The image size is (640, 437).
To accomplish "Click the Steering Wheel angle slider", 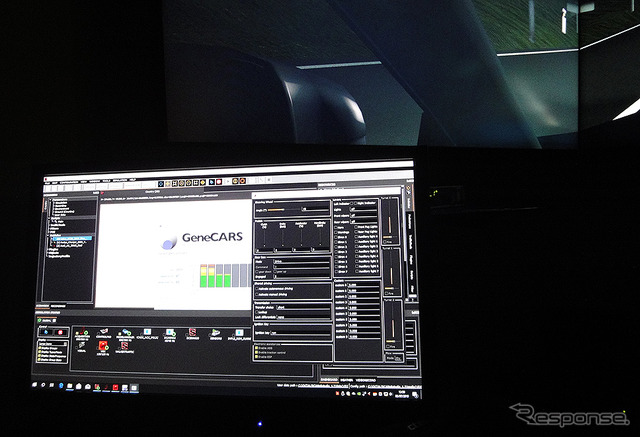I will 284,210.
